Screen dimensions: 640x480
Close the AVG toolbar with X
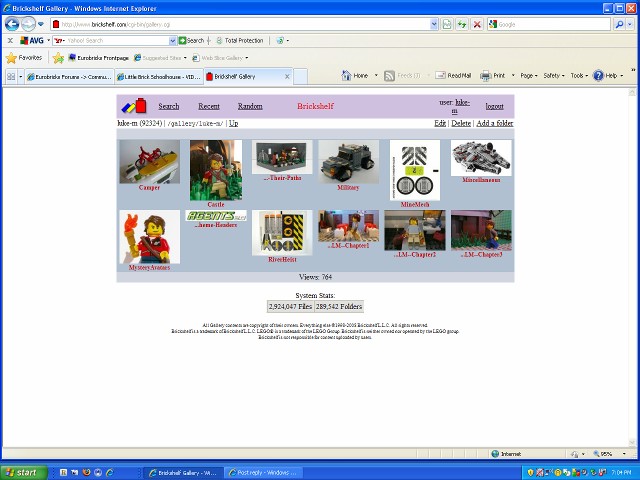pos(10,40)
